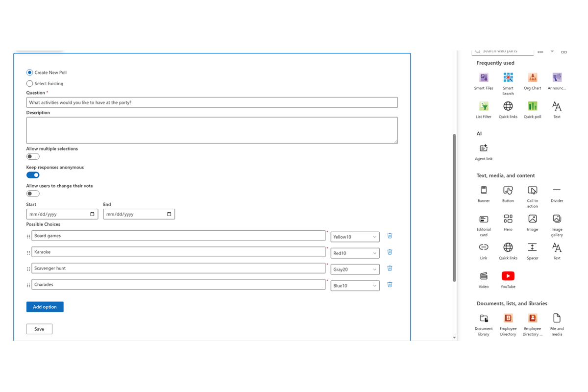Insert the Agent link web part
This screenshot has width=588, height=392.
[484, 152]
